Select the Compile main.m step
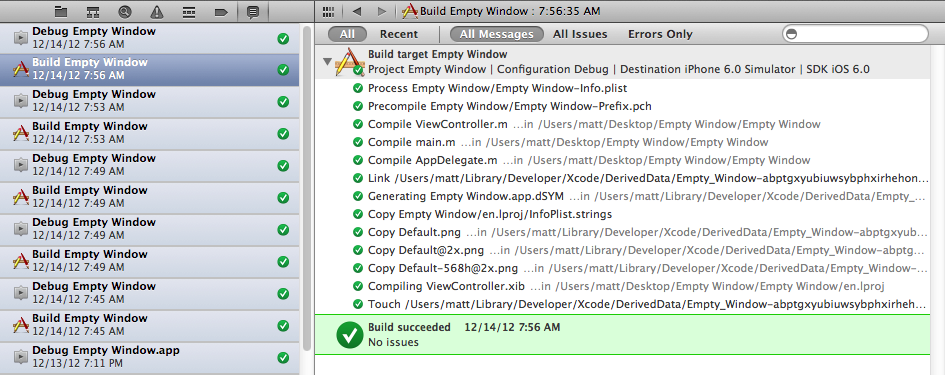 pos(623,142)
